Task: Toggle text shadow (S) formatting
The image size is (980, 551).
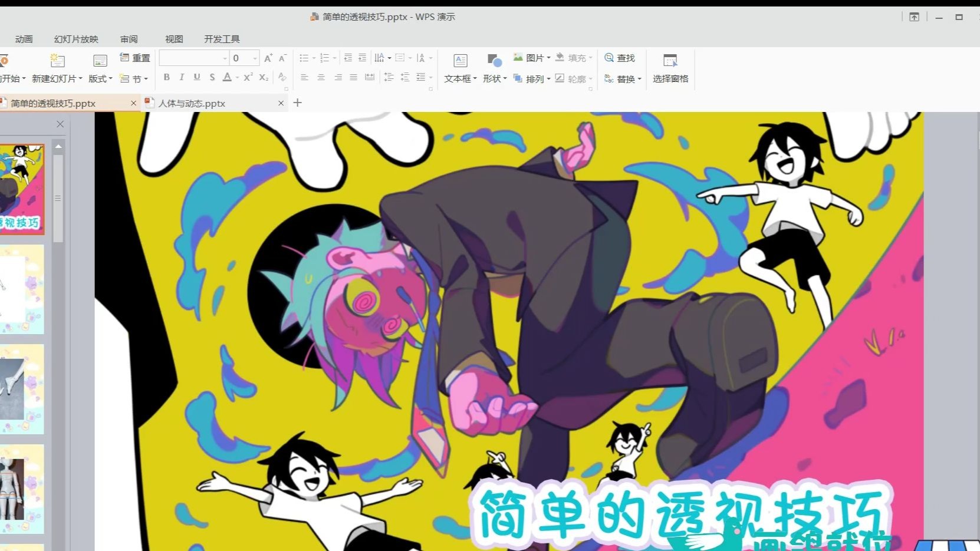Action: pyautogui.click(x=212, y=77)
